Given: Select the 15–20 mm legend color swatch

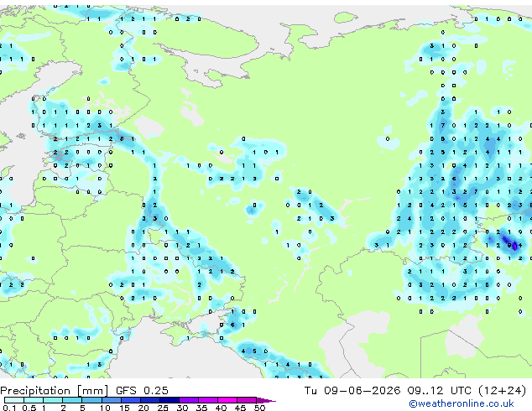Looking at the screenshot, I should [131, 400].
